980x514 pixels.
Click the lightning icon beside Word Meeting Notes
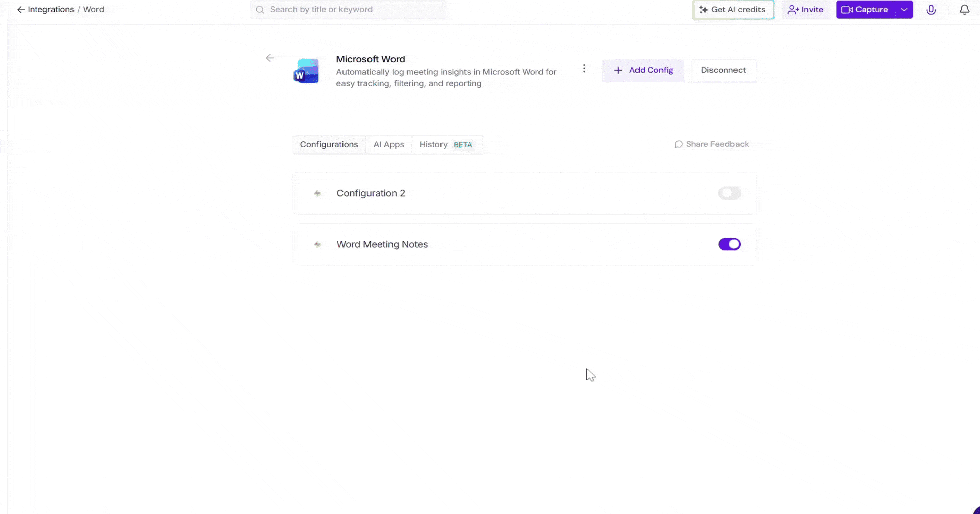[x=317, y=244]
